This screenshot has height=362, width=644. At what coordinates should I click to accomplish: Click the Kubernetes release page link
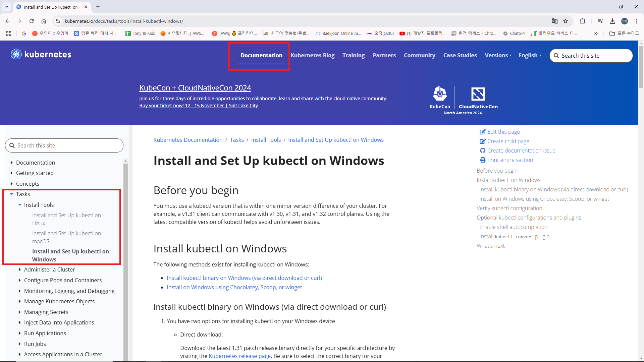(x=239, y=356)
